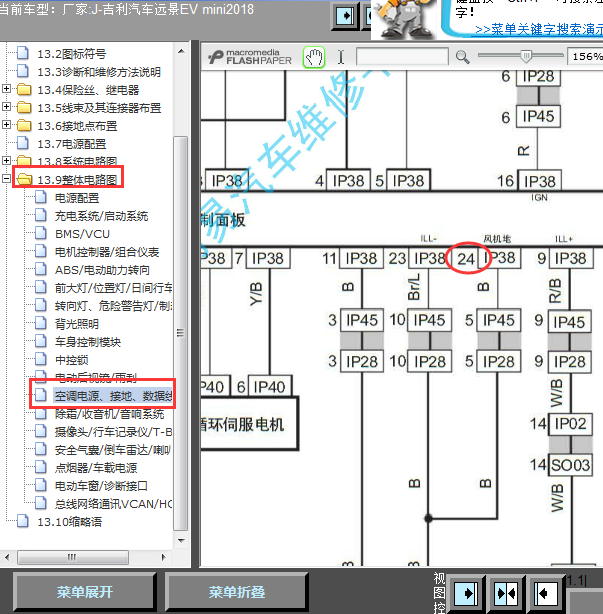603x614 pixels.
Task: Select the FlashPaper text selection tool
Action: point(341,57)
